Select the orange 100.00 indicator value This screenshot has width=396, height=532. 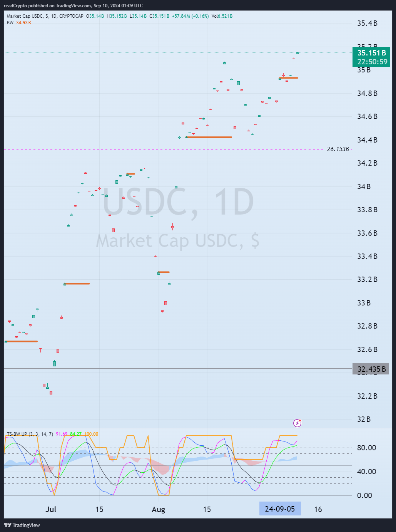pos(91,434)
